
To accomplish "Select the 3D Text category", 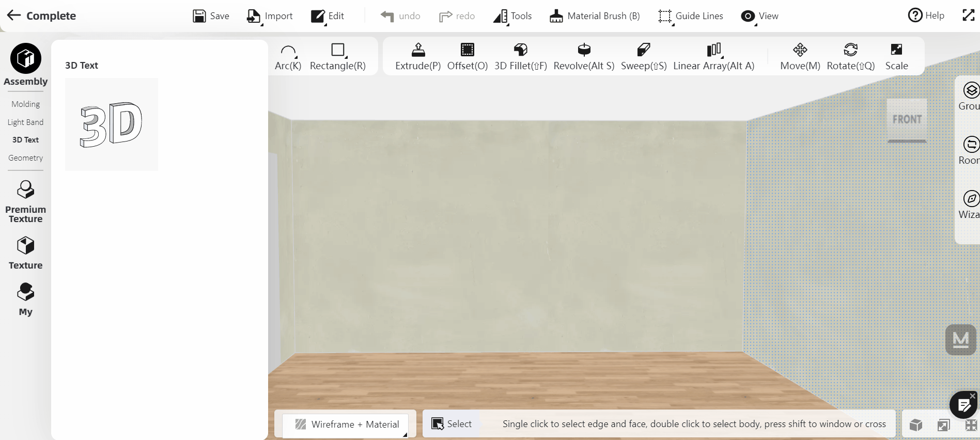I will pyautogui.click(x=26, y=140).
